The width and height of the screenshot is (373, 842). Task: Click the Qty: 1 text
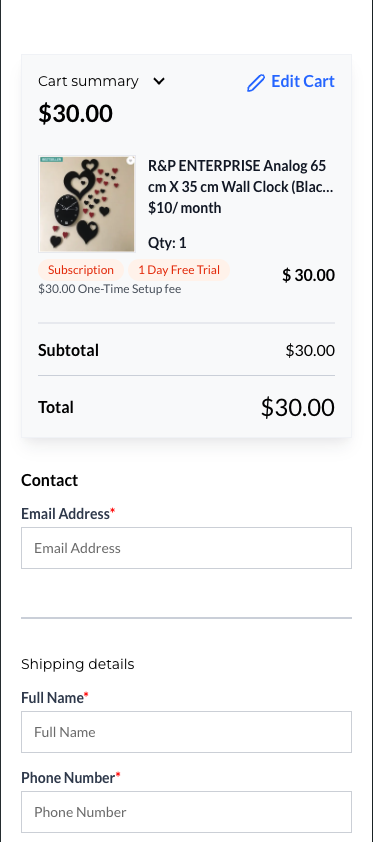(x=167, y=243)
